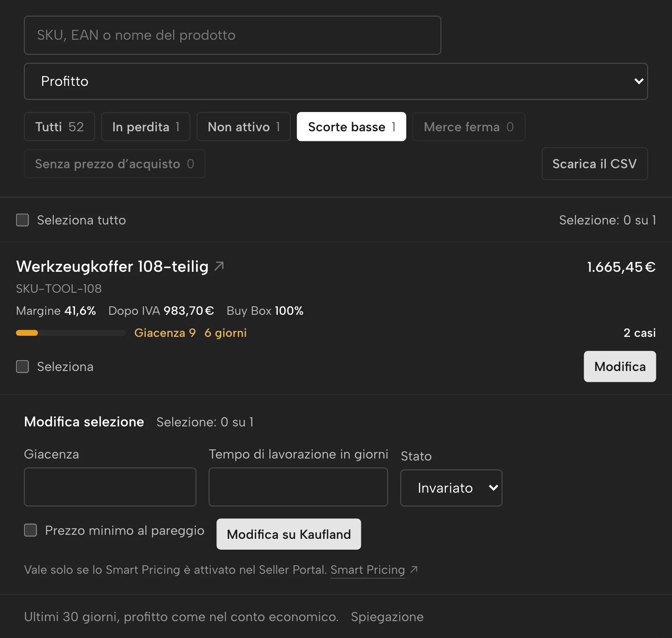Show the Tutti 52 filter
This screenshot has height=638, width=672.
(59, 127)
